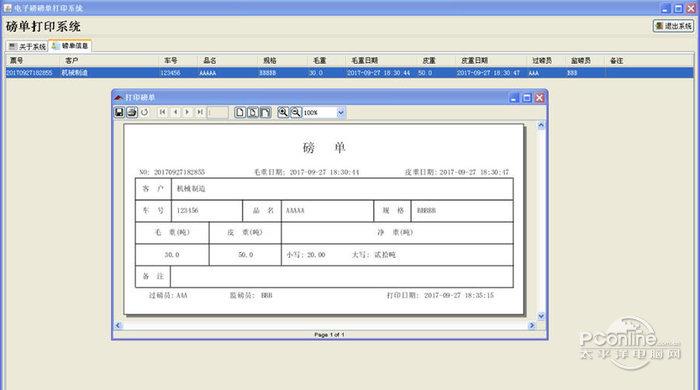Select the record row 20170927182855
This screenshot has width=700, height=390.
pos(350,73)
